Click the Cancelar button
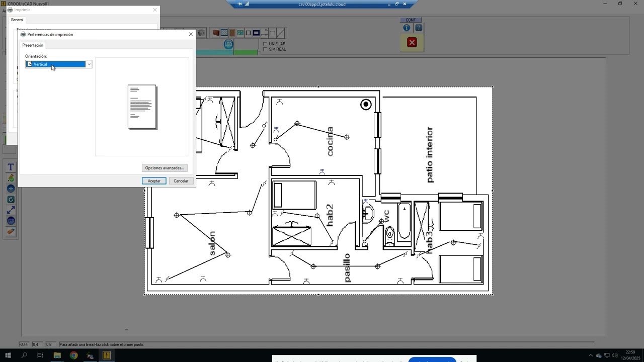 click(x=181, y=181)
